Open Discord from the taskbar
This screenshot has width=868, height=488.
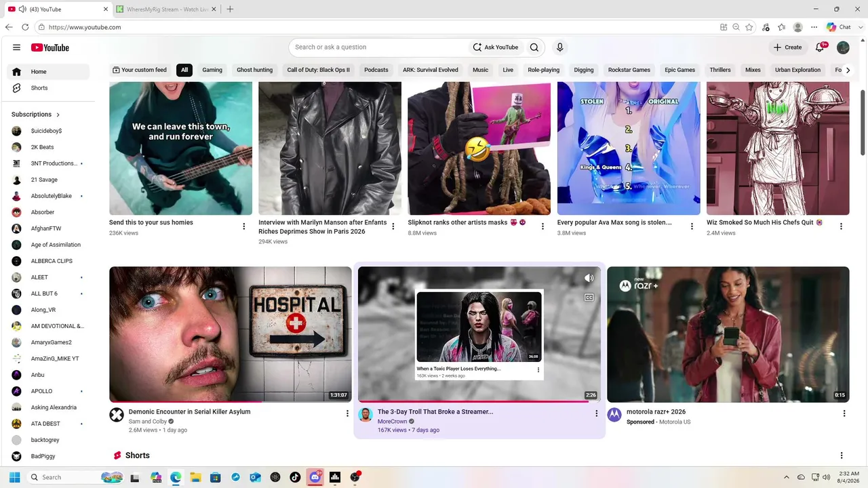tap(315, 477)
